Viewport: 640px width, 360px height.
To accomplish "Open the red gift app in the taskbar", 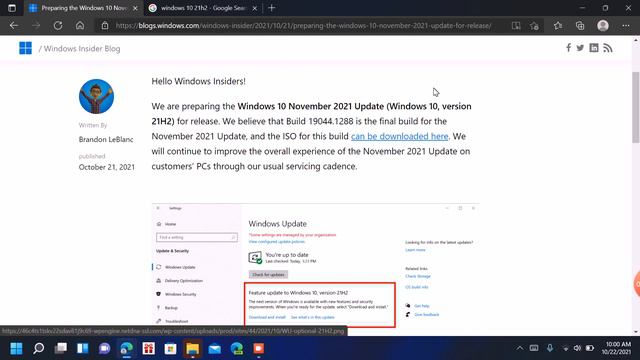I will tap(149, 349).
